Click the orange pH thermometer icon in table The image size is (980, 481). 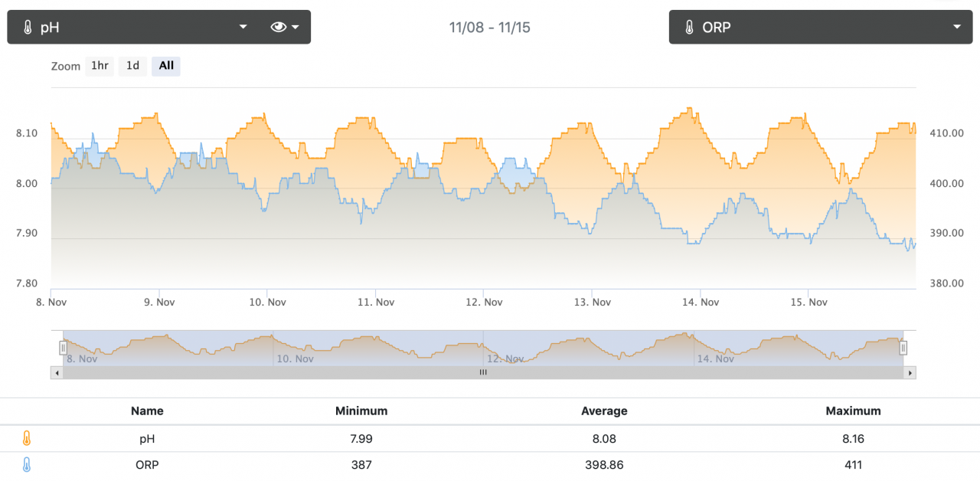(x=27, y=439)
